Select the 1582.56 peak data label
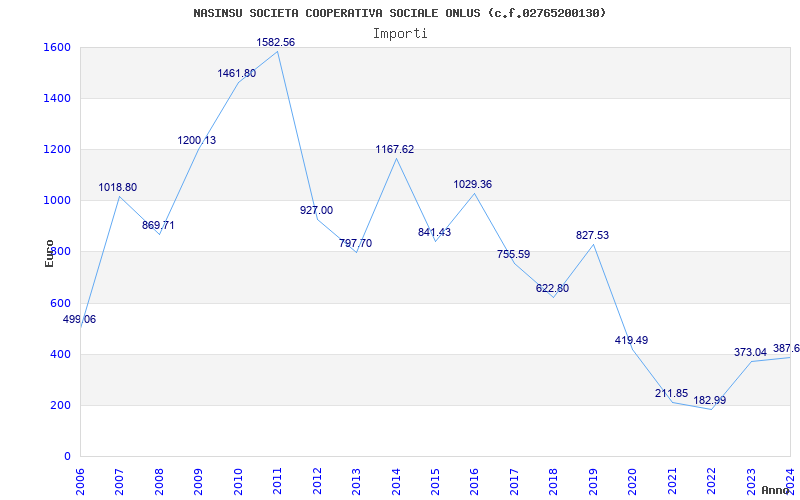The height and width of the screenshot is (500, 800). coord(276,42)
